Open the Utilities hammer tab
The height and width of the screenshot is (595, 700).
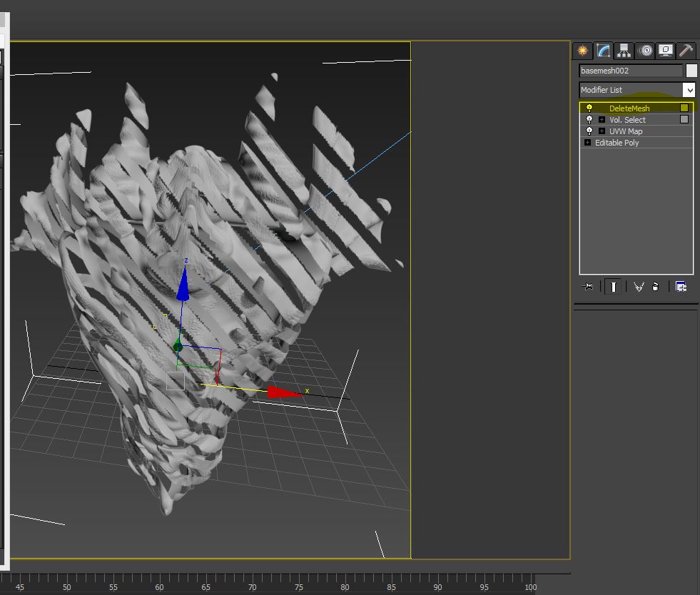[686, 51]
